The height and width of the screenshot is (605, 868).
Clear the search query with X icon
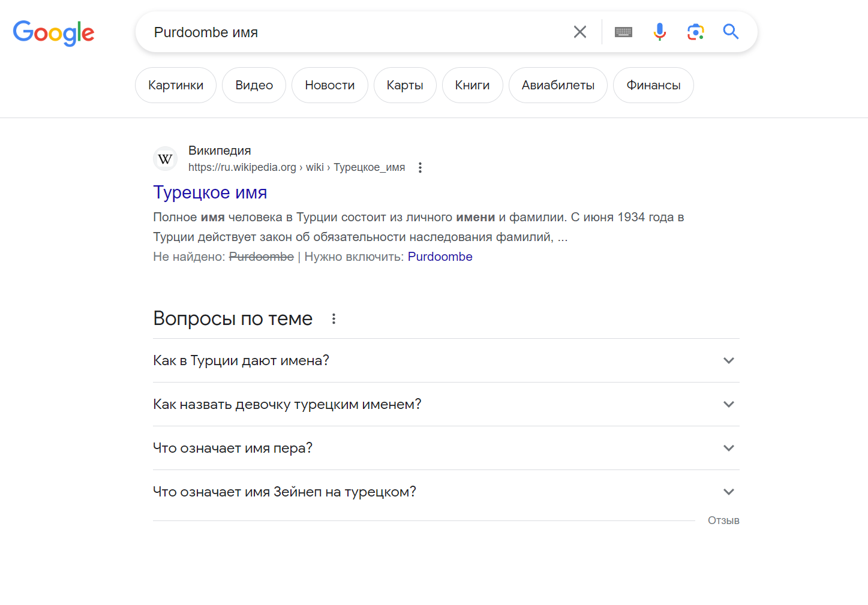(579, 32)
